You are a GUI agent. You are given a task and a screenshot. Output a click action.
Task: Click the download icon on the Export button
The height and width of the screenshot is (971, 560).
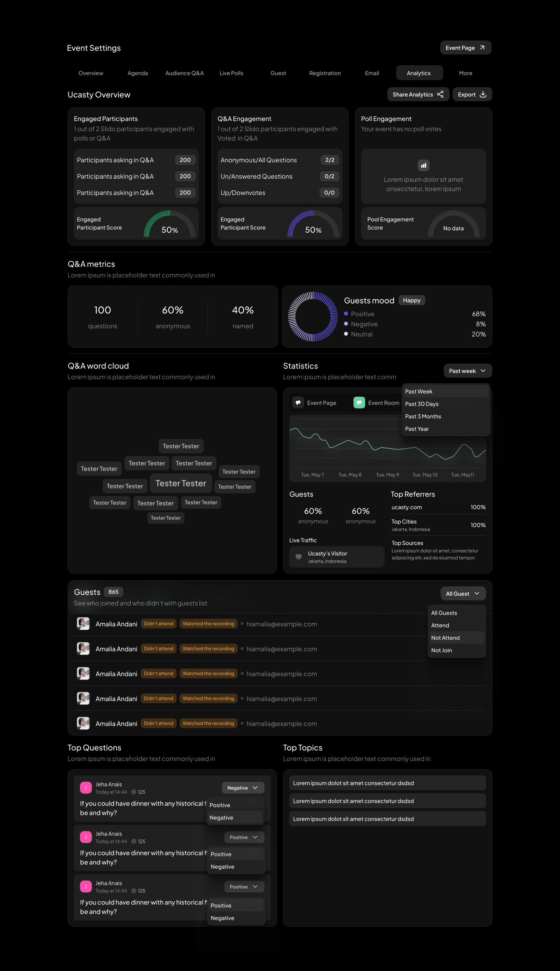(x=483, y=94)
